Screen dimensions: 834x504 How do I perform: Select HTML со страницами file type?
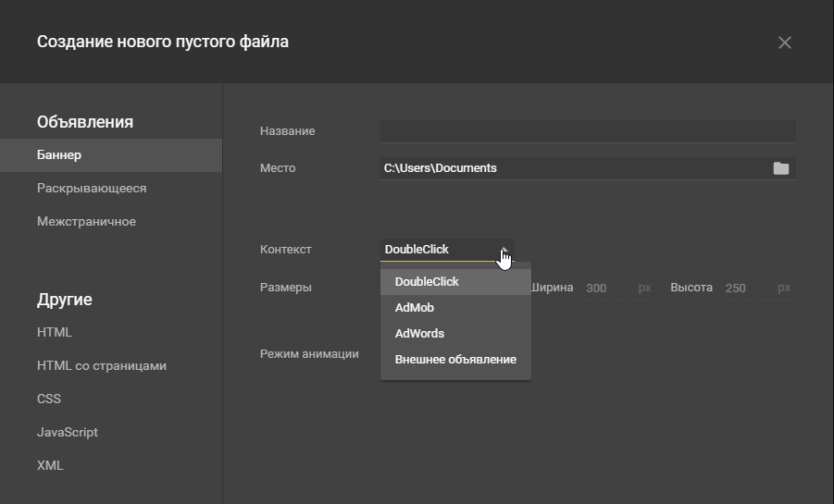(102, 366)
